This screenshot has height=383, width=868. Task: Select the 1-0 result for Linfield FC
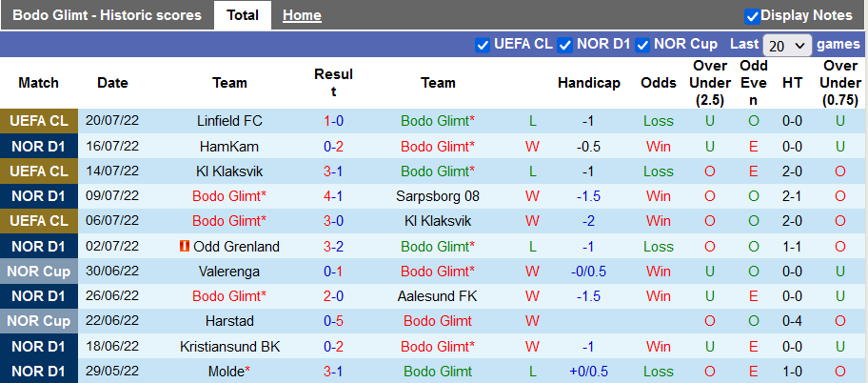coord(333,121)
